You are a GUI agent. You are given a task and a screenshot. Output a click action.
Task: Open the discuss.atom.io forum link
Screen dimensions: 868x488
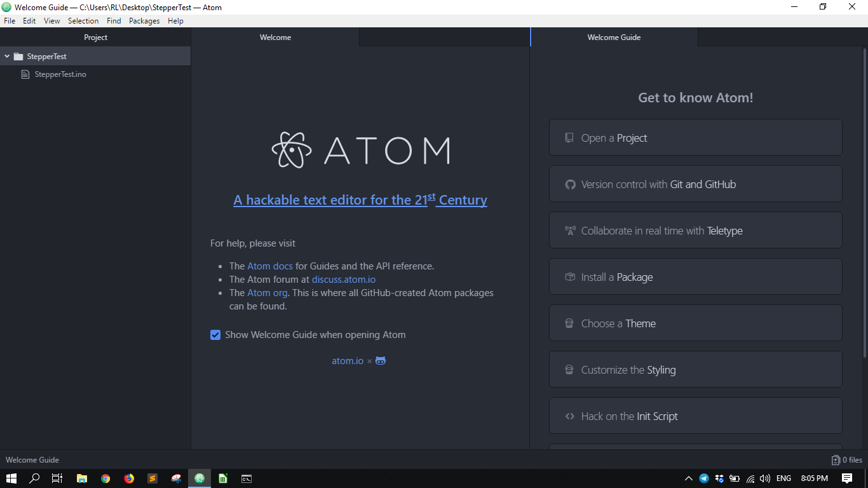click(344, 280)
